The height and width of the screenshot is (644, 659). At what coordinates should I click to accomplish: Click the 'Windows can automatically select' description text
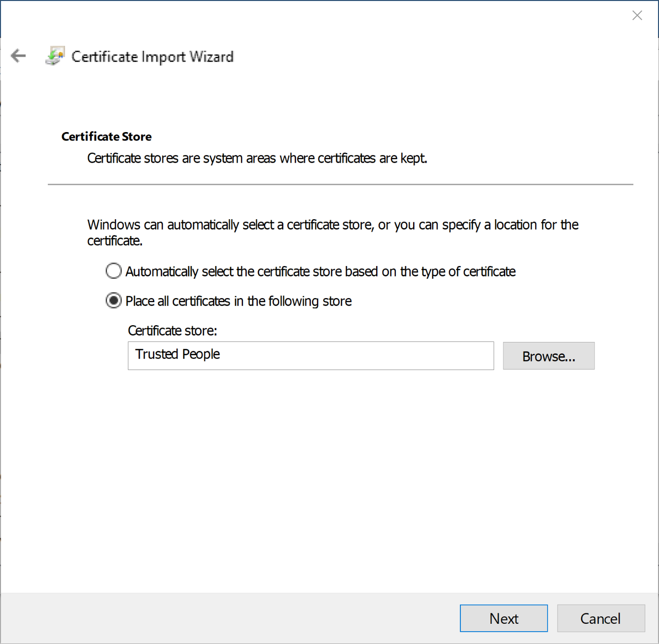coord(333,233)
